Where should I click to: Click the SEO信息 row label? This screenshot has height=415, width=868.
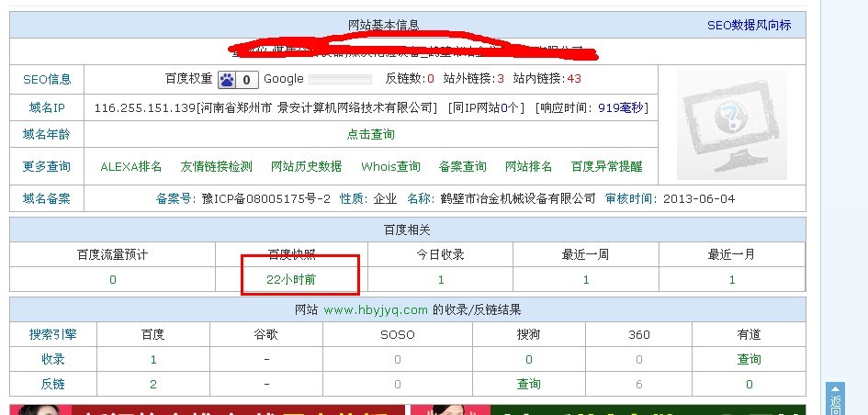pos(47,80)
